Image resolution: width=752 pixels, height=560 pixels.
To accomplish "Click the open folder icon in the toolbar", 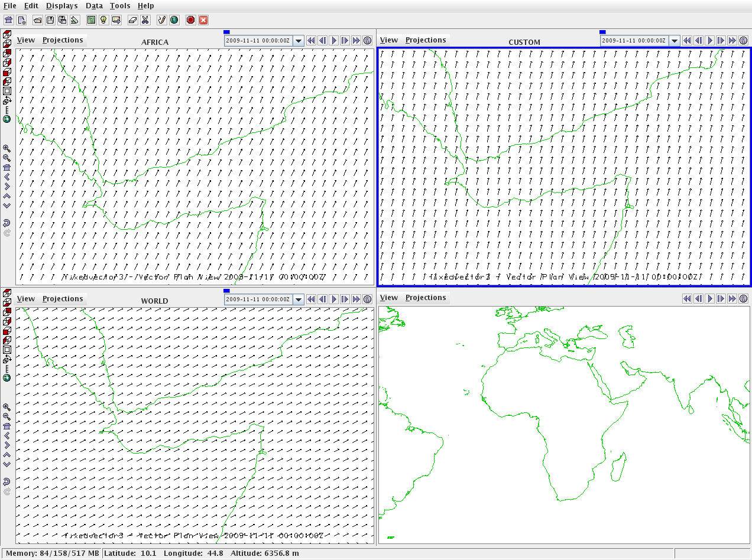I will tap(37, 19).
